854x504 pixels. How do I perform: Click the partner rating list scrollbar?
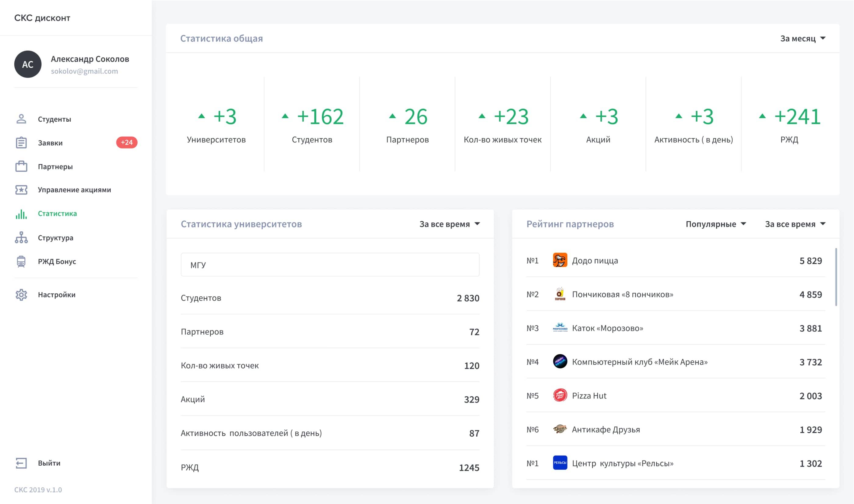(x=836, y=277)
